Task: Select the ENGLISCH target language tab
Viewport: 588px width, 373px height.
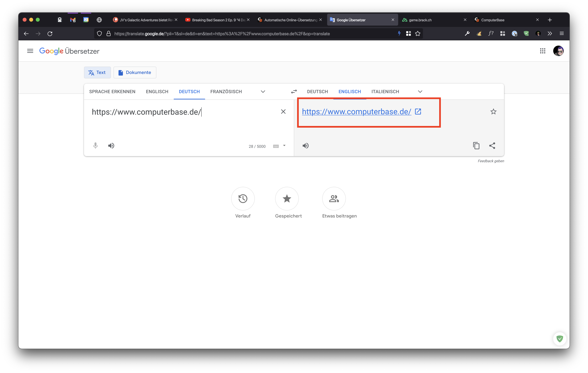Action: [350, 91]
